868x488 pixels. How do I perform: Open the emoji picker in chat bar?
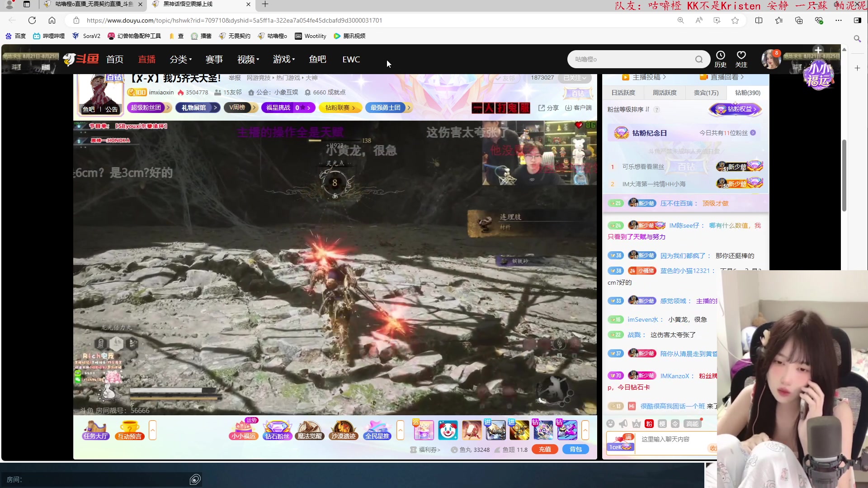coord(611,424)
